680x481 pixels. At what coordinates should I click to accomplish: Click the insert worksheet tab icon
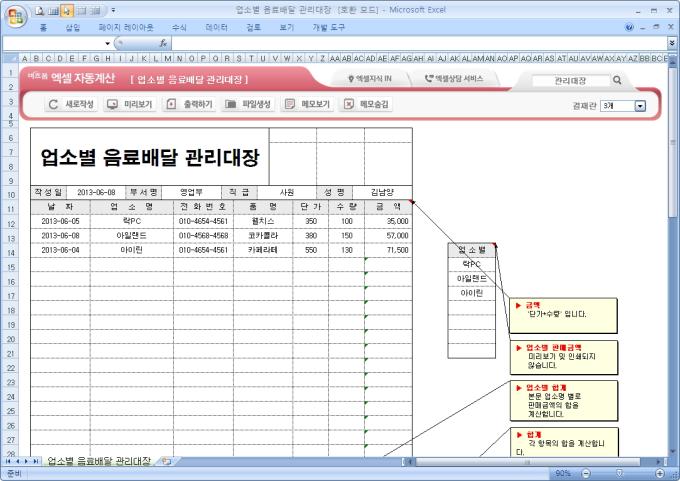click(x=167, y=461)
